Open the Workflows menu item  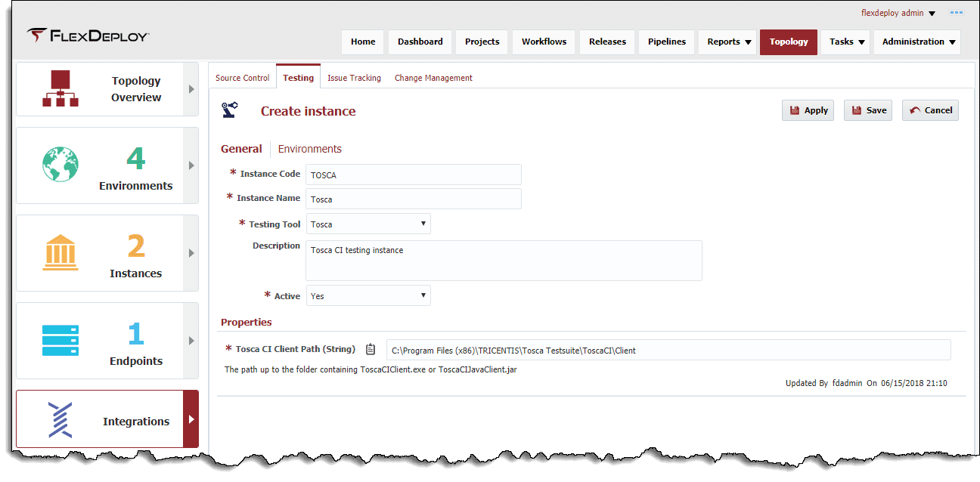(x=544, y=42)
